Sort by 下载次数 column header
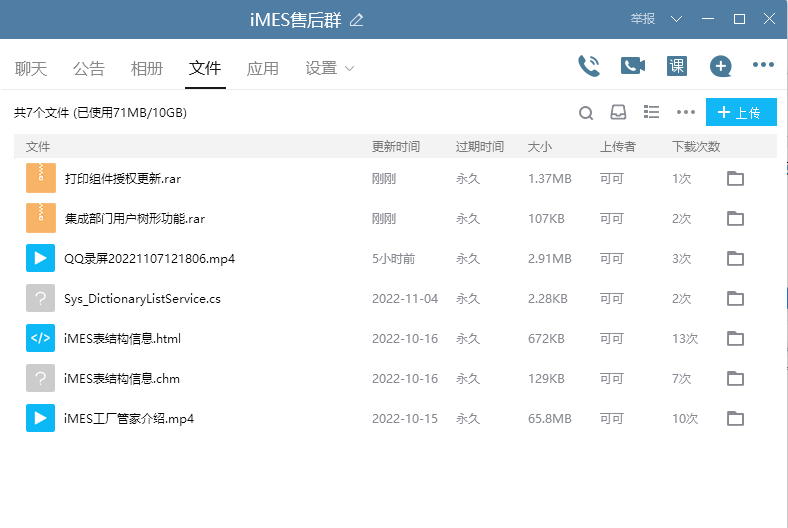 pos(696,147)
